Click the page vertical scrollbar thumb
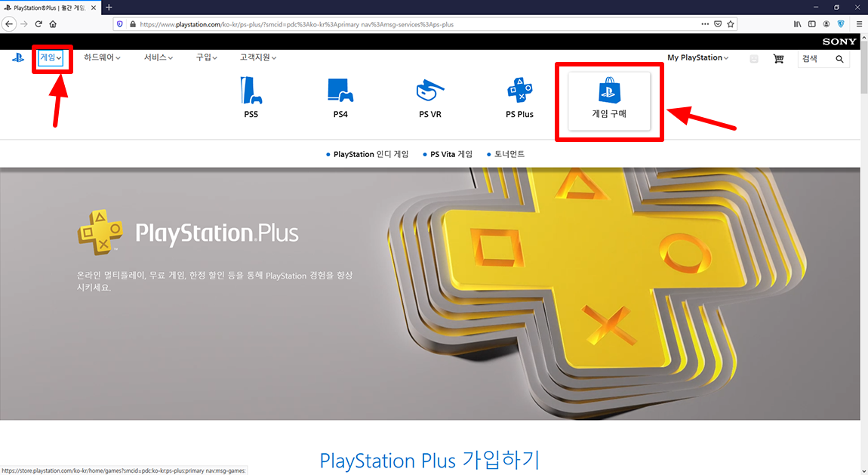 [x=863, y=68]
